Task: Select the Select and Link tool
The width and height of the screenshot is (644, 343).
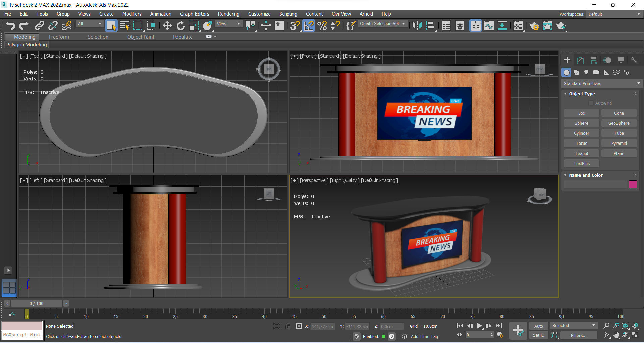Action: (40, 25)
